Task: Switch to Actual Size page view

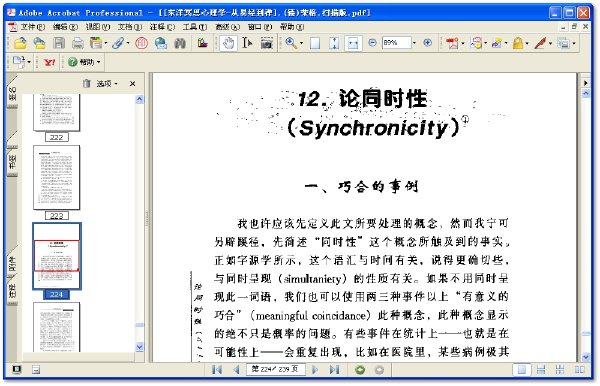Action: [x=315, y=43]
